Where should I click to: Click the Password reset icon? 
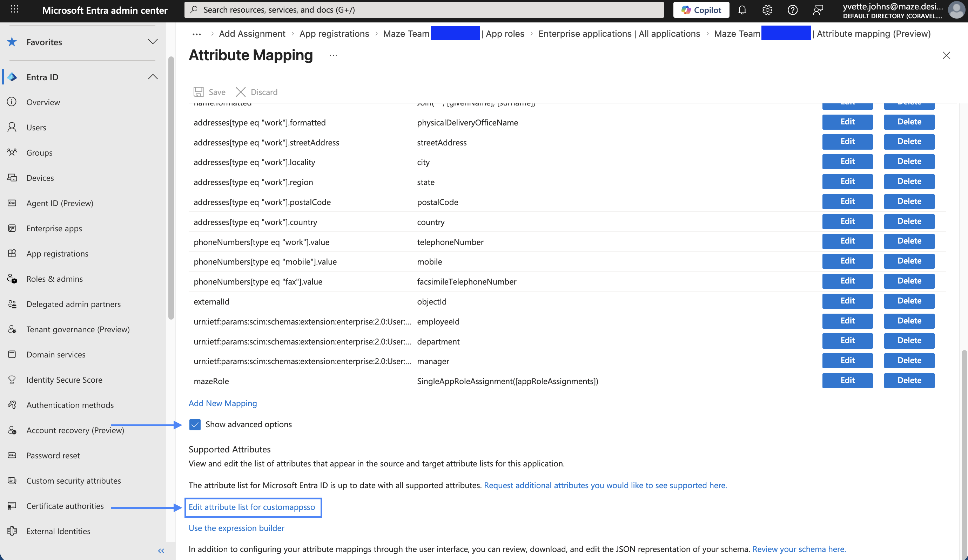pyautogui.click(x=12, y=455)
